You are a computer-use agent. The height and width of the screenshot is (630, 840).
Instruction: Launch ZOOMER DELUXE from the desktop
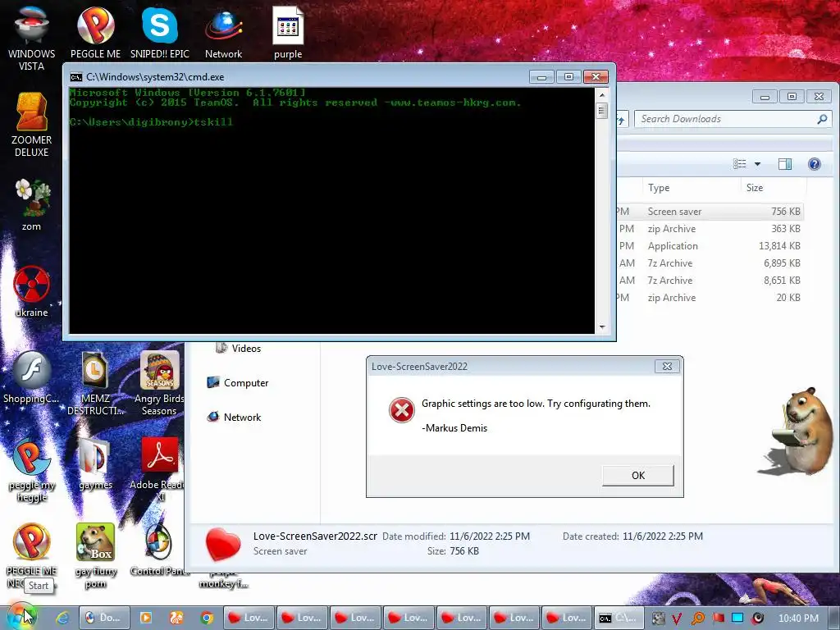[31, 125]
